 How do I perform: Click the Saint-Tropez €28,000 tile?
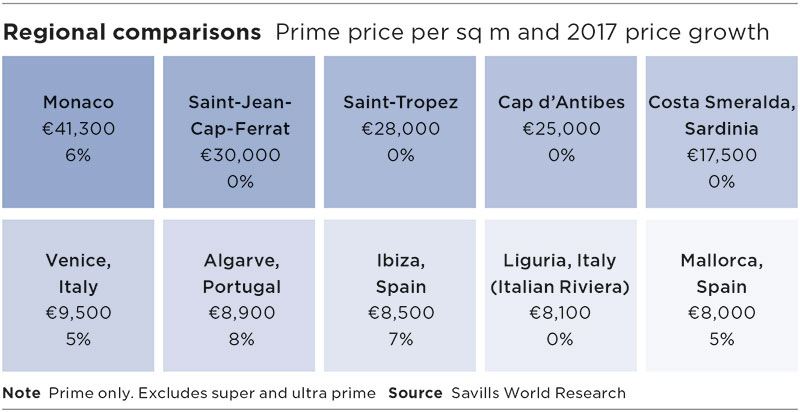click(x=400, y=132)
